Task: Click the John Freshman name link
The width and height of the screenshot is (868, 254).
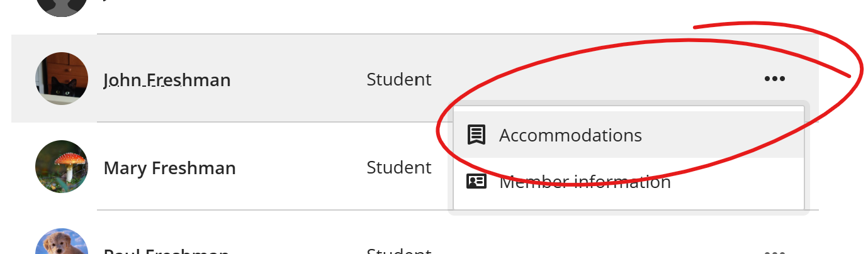Action: [167, 80]
